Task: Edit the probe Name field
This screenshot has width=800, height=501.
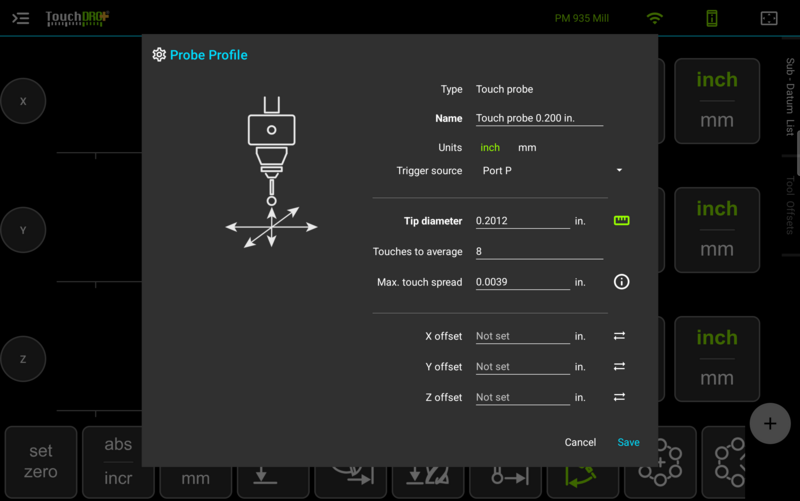Action: point(539,118)
